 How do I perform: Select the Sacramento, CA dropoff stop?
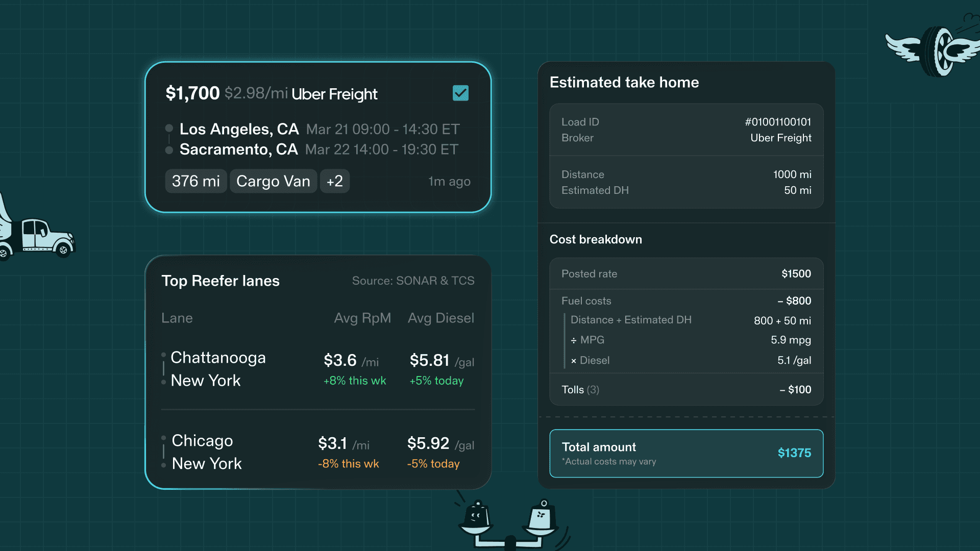tap(238, 149)
